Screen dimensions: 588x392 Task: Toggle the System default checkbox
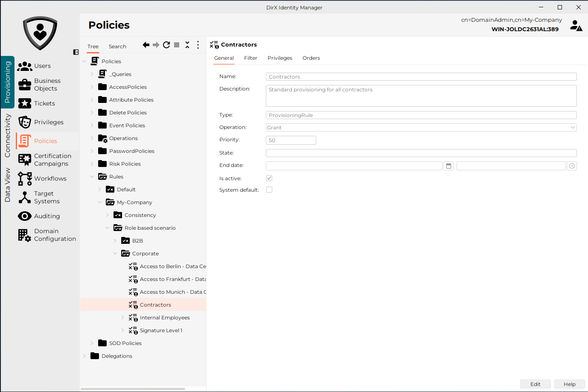click(269, 190)
